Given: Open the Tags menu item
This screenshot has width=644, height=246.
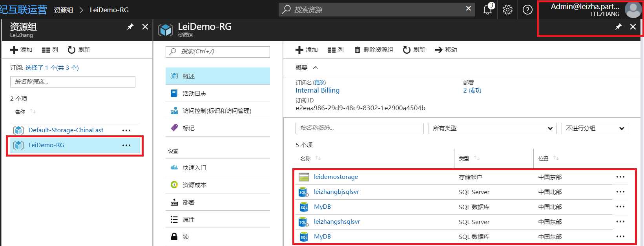Looking at the screenshot, I should [x=218, y=128].
